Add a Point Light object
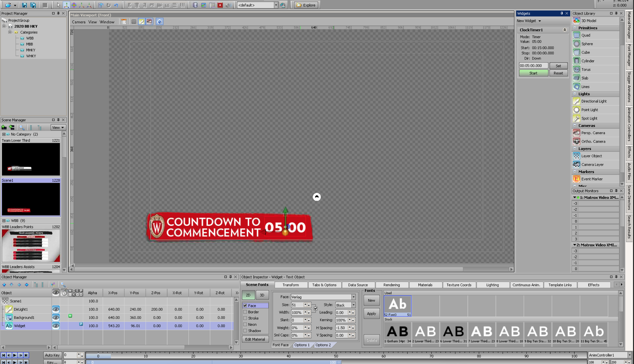Image resolution: width=634 pixels, height=364 pixels. (590, 110)
